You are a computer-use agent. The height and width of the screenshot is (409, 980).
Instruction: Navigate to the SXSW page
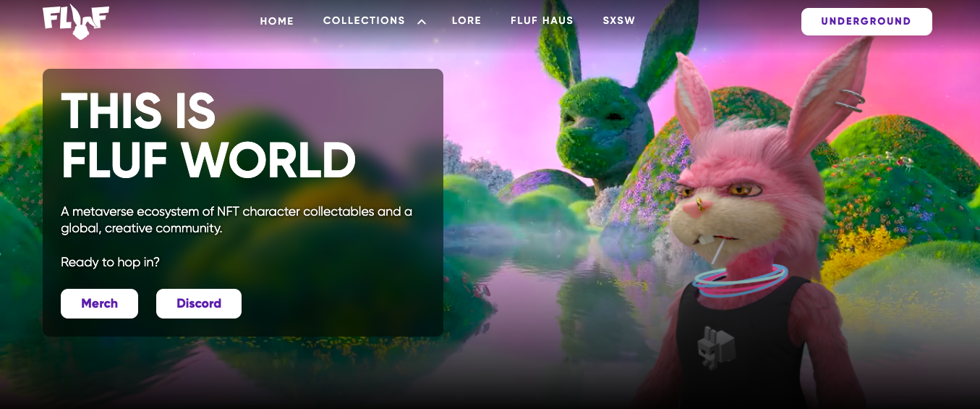point(619,20)
